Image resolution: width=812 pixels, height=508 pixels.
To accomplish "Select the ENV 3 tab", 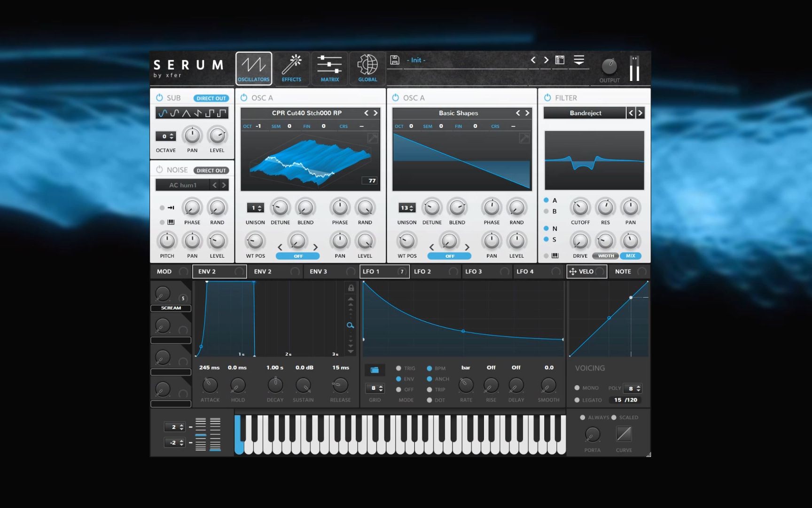I will click(x=331, y=271).
